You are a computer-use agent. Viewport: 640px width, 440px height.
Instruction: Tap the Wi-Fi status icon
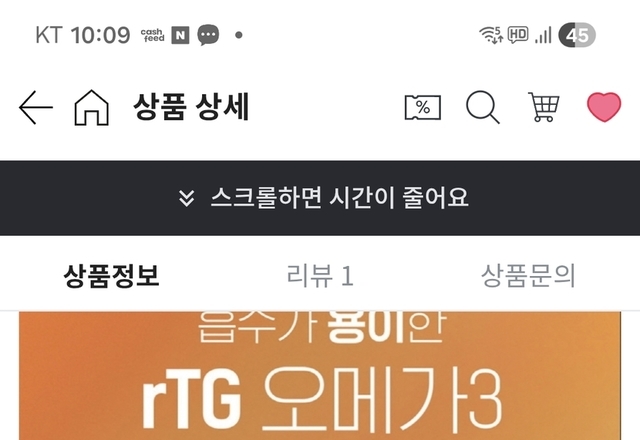point(491,35)
